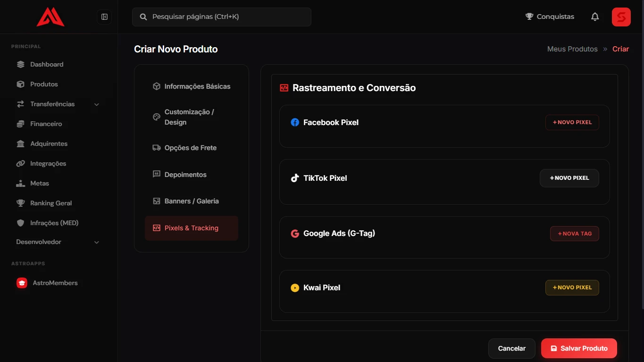Screen dimensions: 644x362
Task: Click the Criar Novo Produto heading
Action: [x=176, y=49]
